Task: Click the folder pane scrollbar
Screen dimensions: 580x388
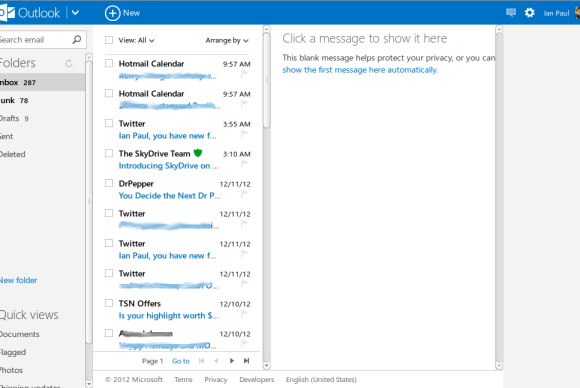Action: (x=89, y=202)
